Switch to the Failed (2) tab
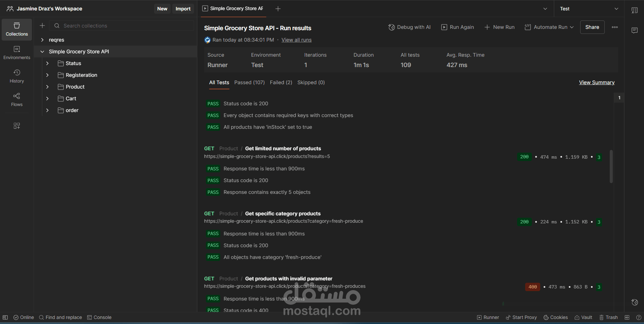644x324 pixels. [x=281, y=83]
